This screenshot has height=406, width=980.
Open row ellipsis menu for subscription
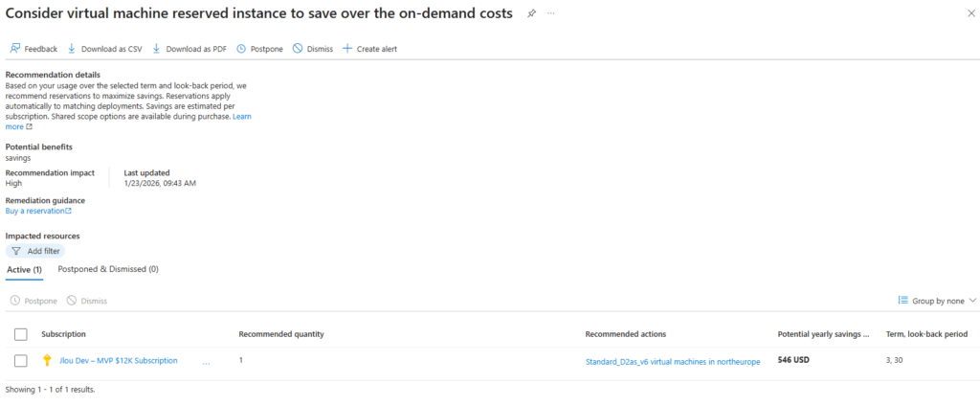click(206, 362)
